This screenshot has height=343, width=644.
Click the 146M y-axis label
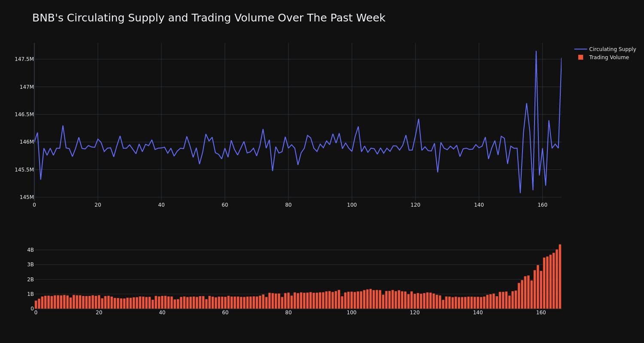pyautogui.click(x=27, y=142)
